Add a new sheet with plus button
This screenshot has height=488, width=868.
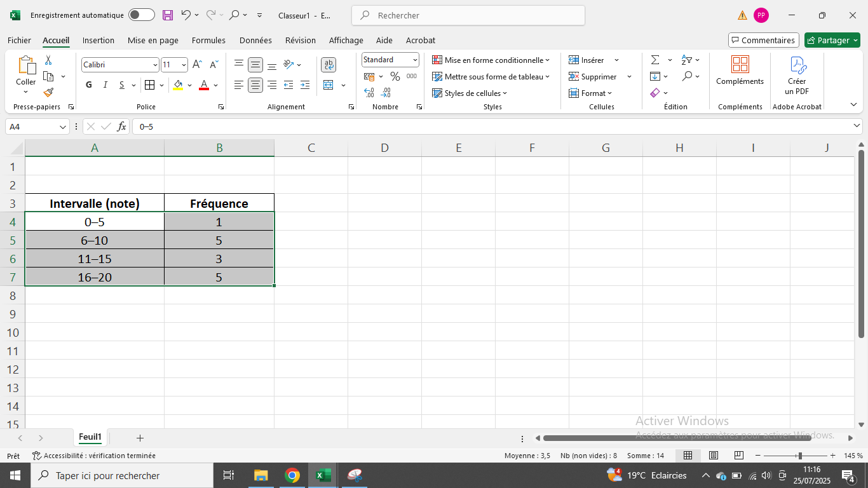[x=140, y=438]
